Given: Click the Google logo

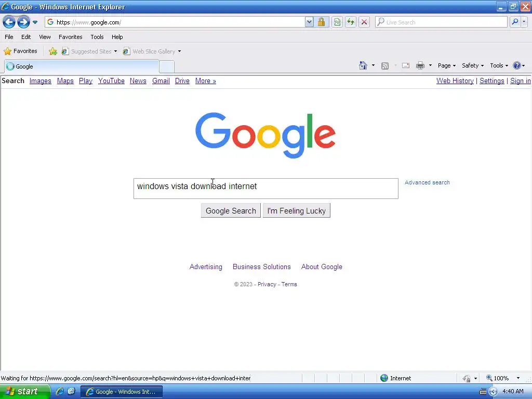Looking at the screenshot, I should [x=265, y=135].
